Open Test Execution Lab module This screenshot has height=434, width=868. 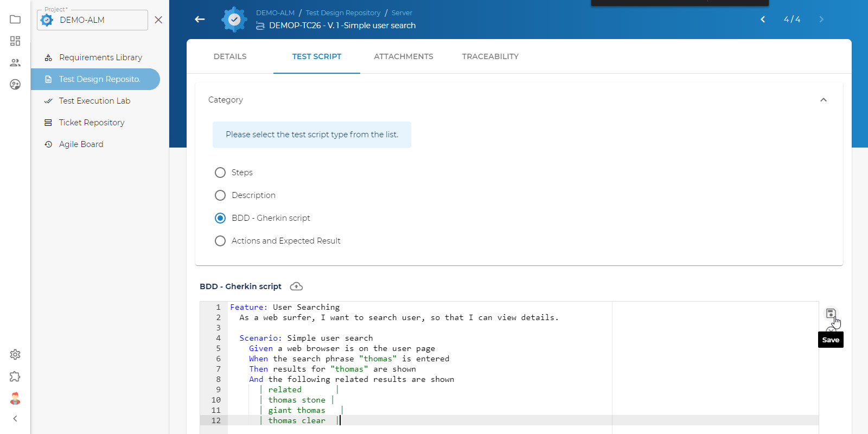coord(95,101)
